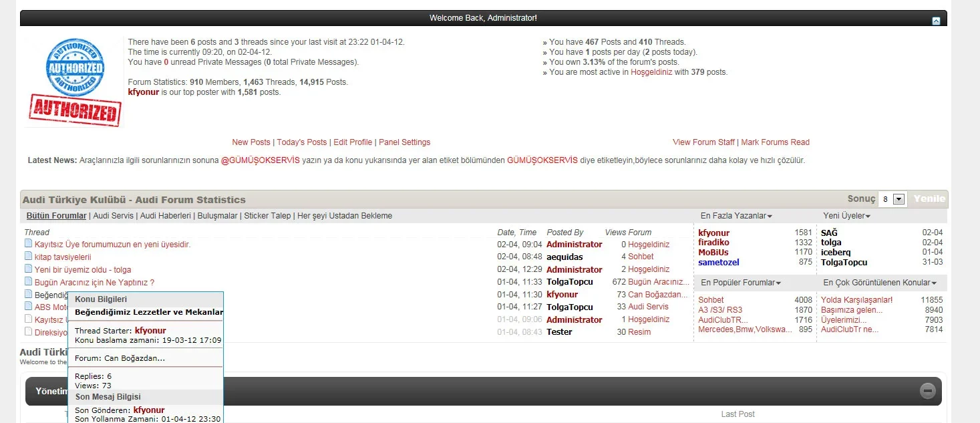Viewport: 980px width, 423px height.
Task: Open Bugün Aracınız... forum link in Views Forum column
Action: coord(658,283)
